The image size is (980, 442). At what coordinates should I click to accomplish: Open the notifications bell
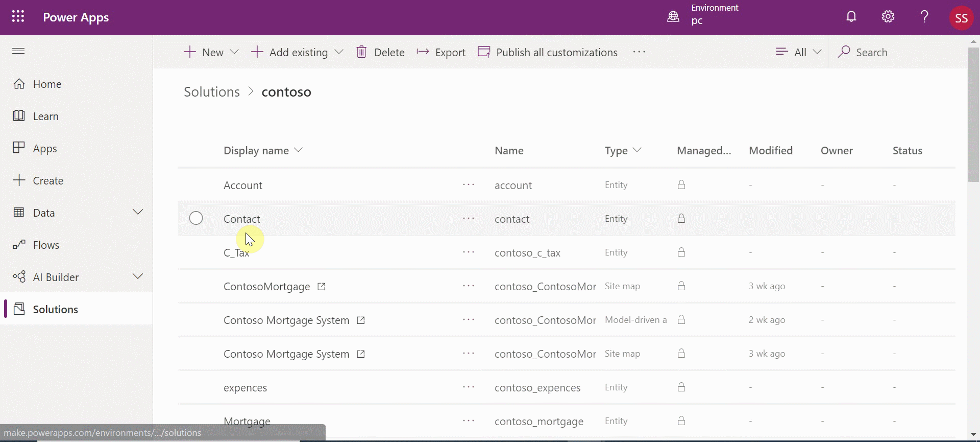pos(851,17)
